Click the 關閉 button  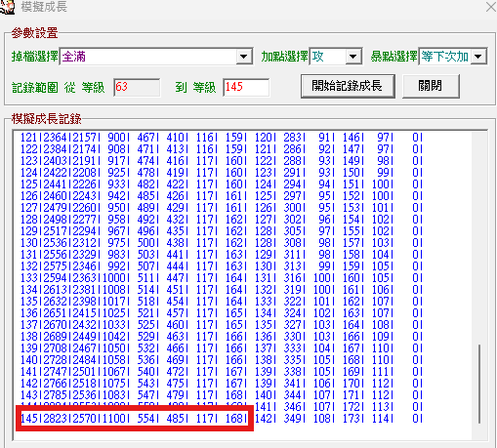(x=431, y=86)
